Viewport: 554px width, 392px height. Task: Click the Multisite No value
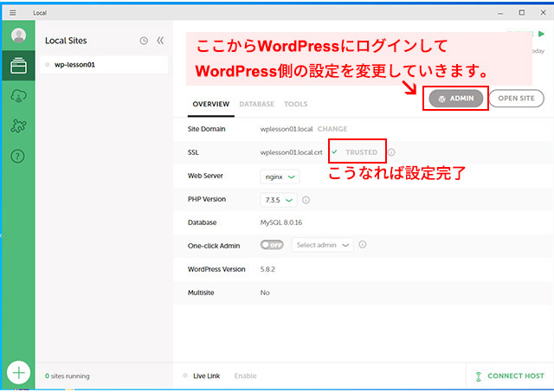click(265, 292)
